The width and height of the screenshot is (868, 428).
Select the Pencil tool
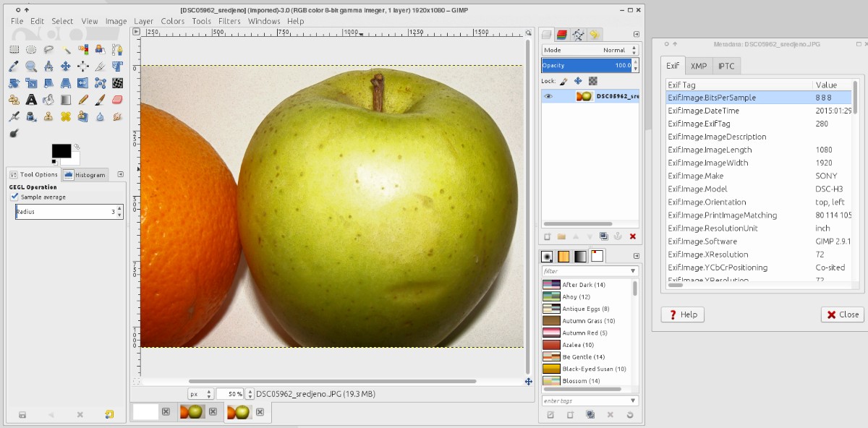coord(83,100)
